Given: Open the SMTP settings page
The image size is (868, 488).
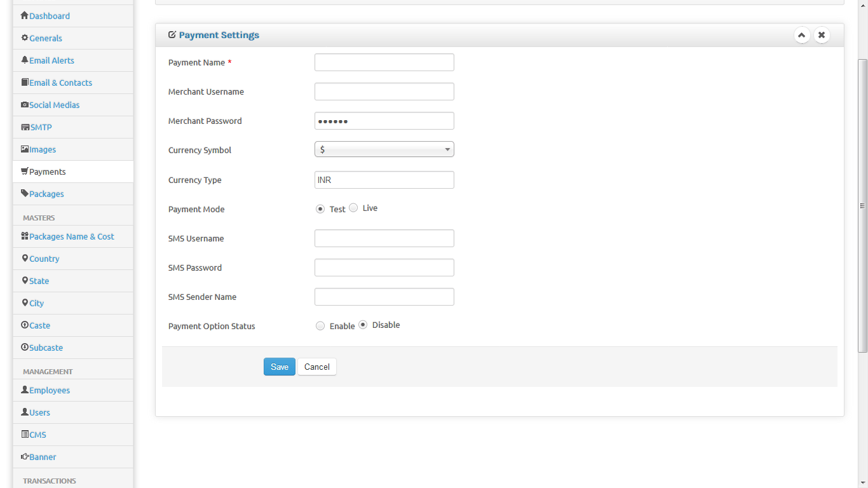Looking at the screenshot, I should coord(41,127).
